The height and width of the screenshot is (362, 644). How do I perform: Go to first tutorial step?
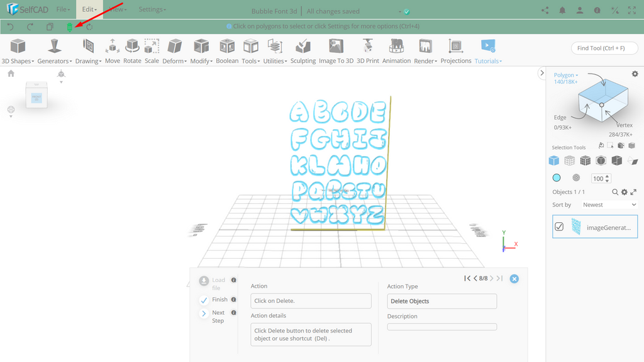tap(467, 278)
